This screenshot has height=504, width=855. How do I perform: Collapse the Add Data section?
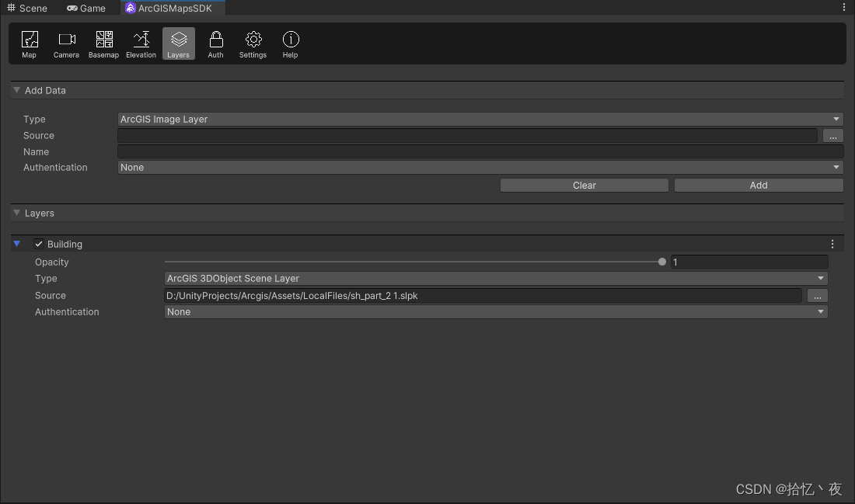pyautogui.click(x=16, y=90)
